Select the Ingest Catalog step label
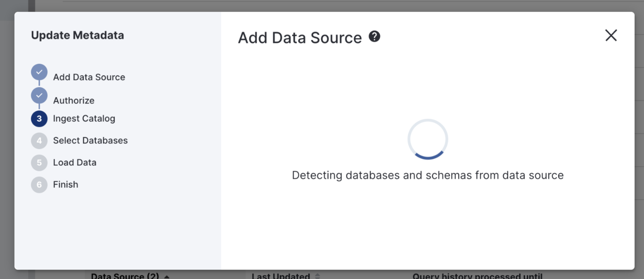Screen dimensions: 644x279 point(84,119)
